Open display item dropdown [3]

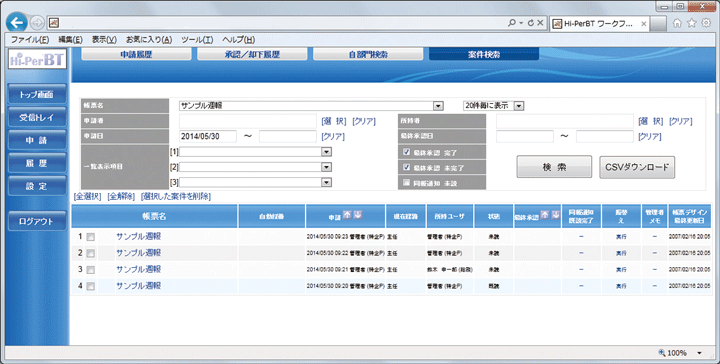[x=326, y=182]
